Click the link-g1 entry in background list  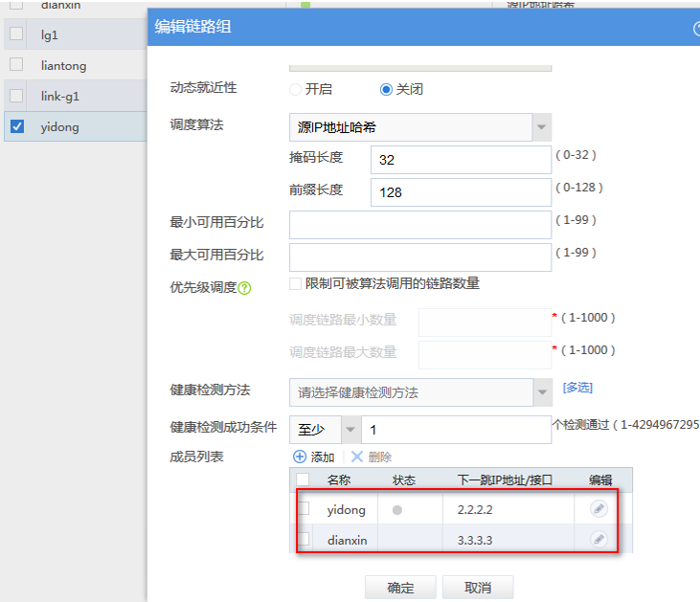(x=62, y=96)
